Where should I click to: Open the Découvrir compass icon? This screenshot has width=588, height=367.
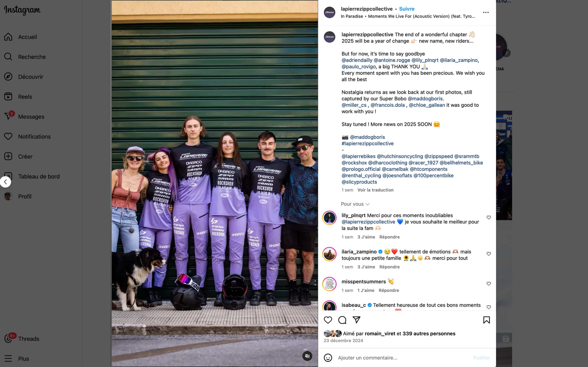[x=8, y=77]
